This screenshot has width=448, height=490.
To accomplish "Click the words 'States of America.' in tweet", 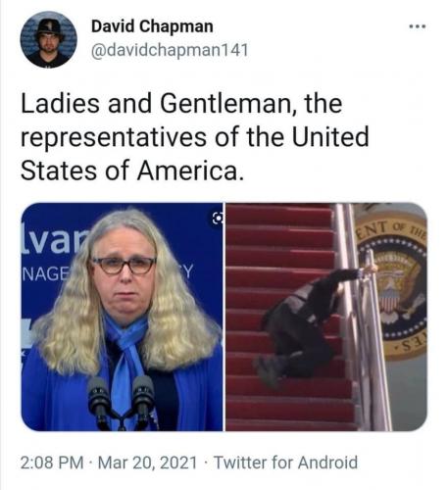I will point(132,171).
